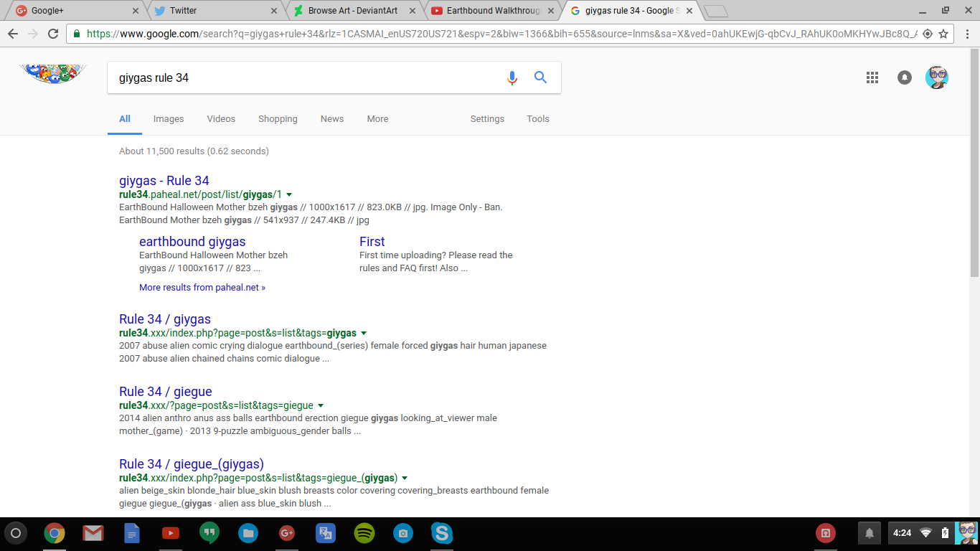Bookmark this page with the star icon

tap(943, 34)
